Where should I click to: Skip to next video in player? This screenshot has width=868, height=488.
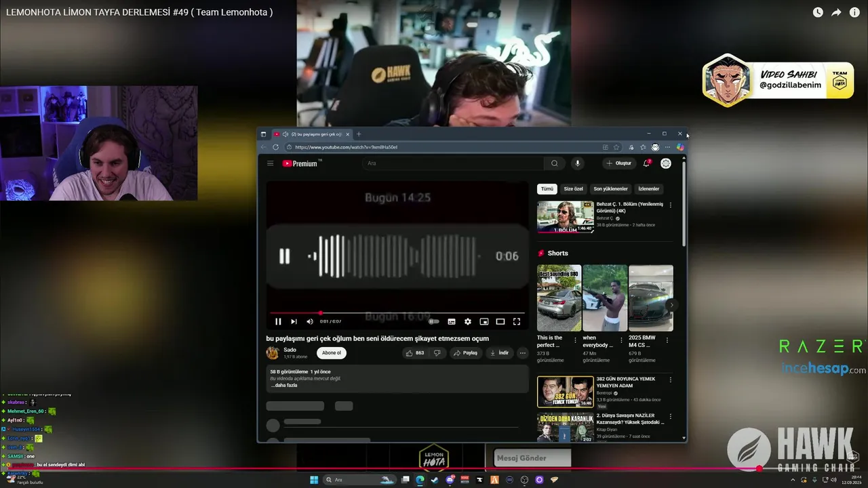pyautogui.click(x=294, y=321)
